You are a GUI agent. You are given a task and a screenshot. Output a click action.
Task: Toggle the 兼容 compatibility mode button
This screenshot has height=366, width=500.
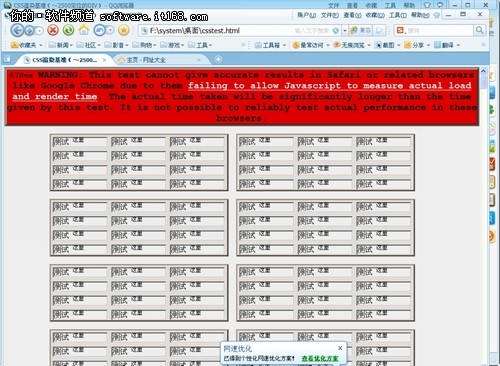361,31
